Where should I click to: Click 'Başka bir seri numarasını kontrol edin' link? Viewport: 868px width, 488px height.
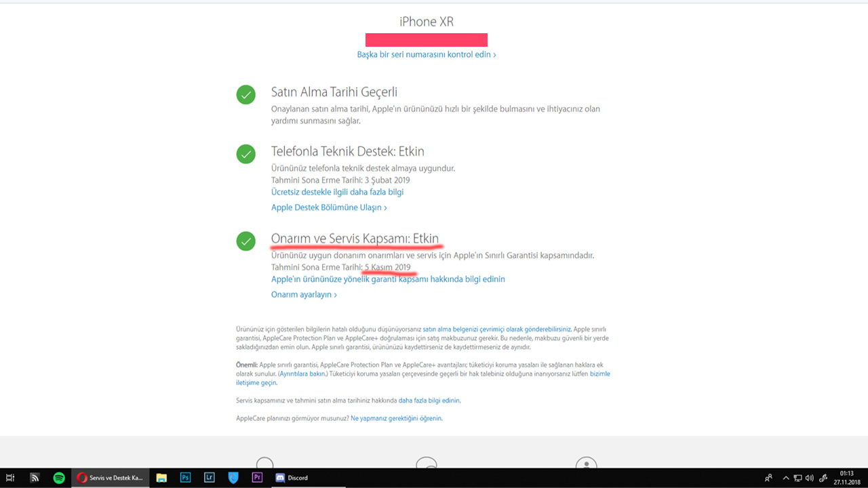(427, 54)
